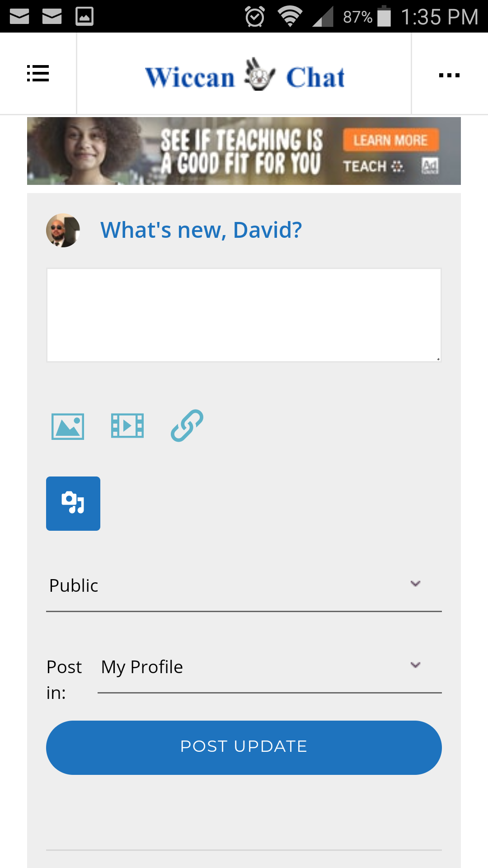The width and height of the screenshot is (488, 868).
Task: Click the Public dropdown chevron arrow
Action: (x=416, y=584)
